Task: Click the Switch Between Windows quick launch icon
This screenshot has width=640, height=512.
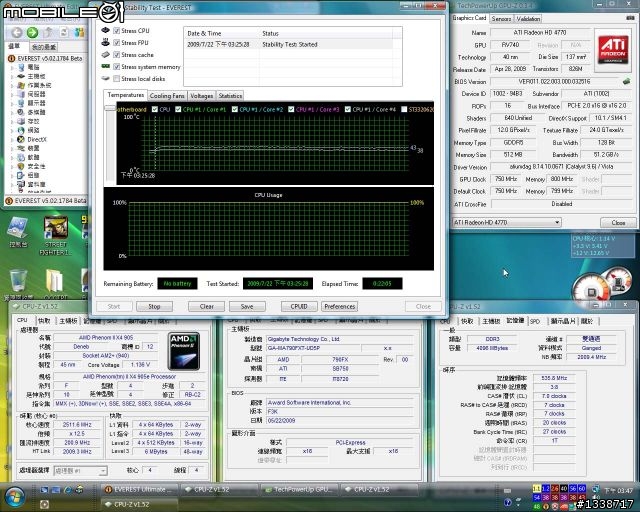Action: click(x=56, y=489)
